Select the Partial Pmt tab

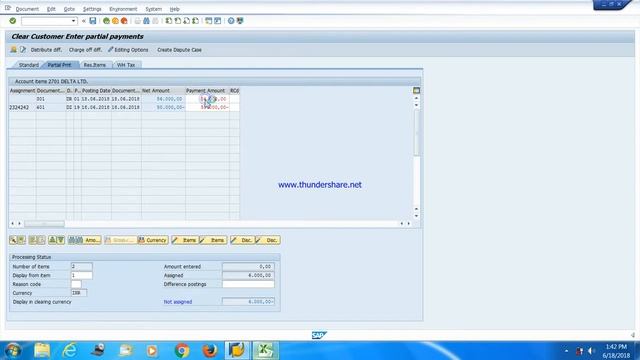click(x=60, y=65)
